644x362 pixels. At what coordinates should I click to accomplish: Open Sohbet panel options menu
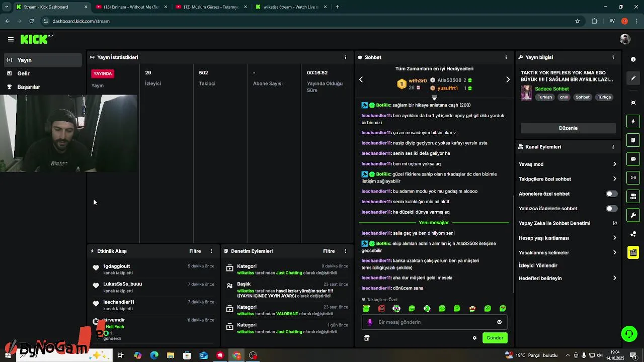click(x=506, y=57)
